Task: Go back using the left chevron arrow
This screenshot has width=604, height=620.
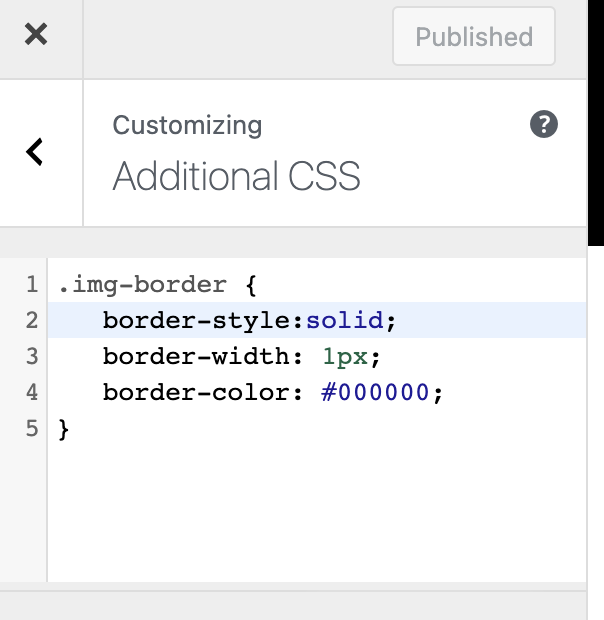Action: click(36, 152)
